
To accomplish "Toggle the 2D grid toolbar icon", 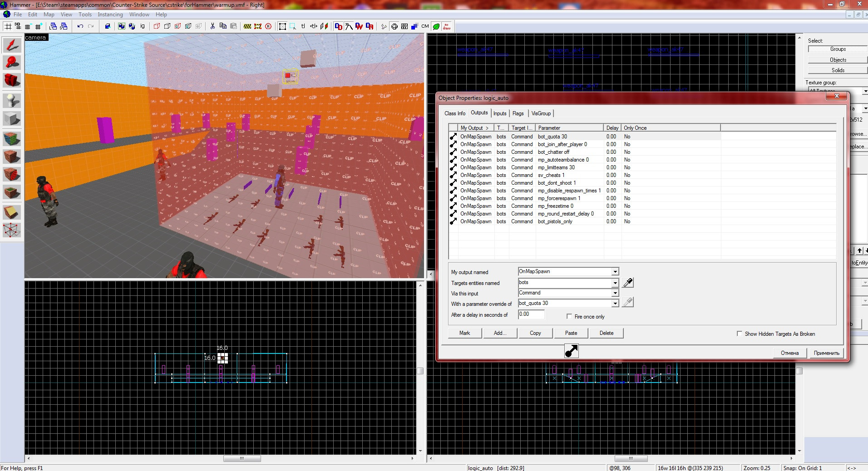I will 8,26.
